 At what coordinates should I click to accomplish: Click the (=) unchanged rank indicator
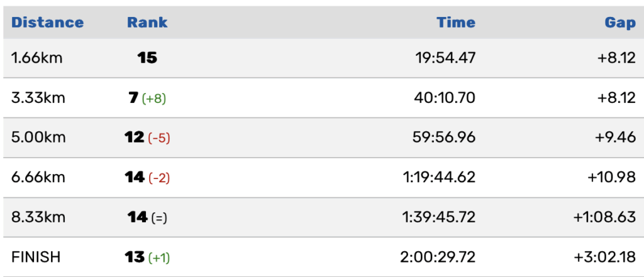pyautogui.click(x=159, y=218)
